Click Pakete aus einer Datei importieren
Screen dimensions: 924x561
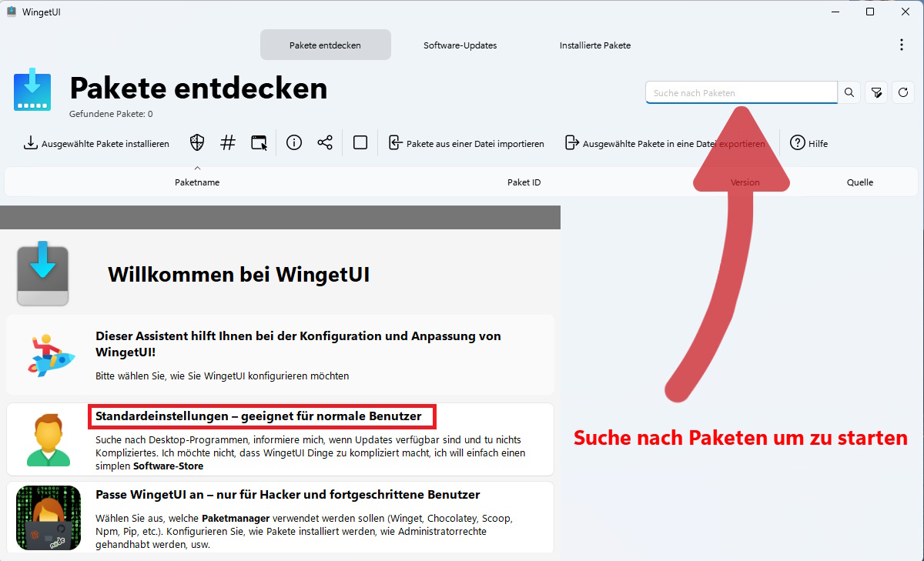pos(467,143)
